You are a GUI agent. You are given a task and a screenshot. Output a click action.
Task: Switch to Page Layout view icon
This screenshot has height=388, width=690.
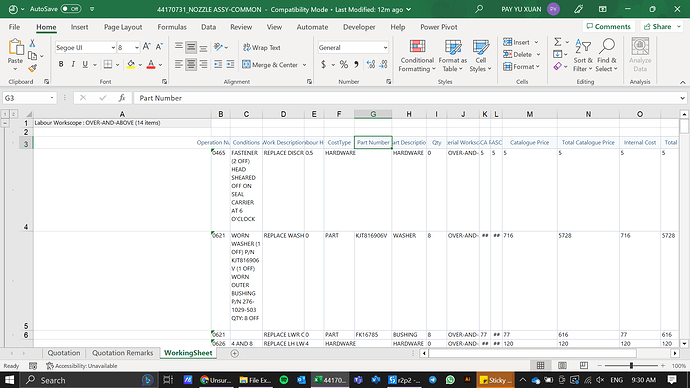point(562,366)
